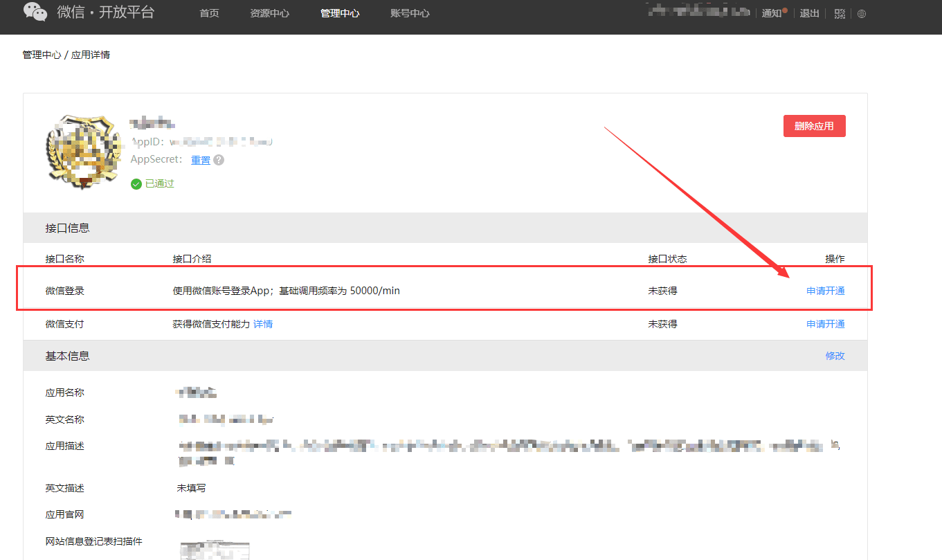Screen dimensions: 942x560
Task: Click 重置 AppSecret link
Action: point(201,160)
